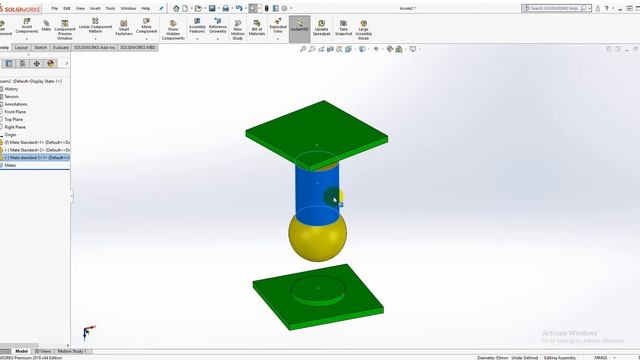
Task: Click the Apply Scene icon in view toolbar
Action: coord(399,49)
